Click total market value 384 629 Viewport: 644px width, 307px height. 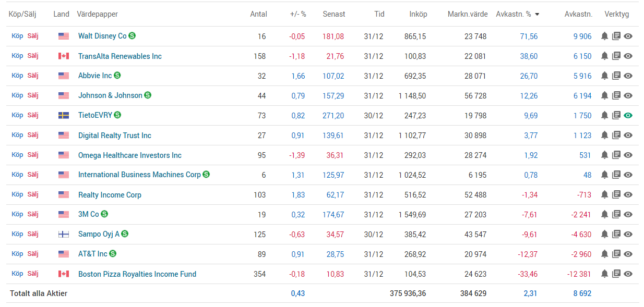click(x=473, y=293)
